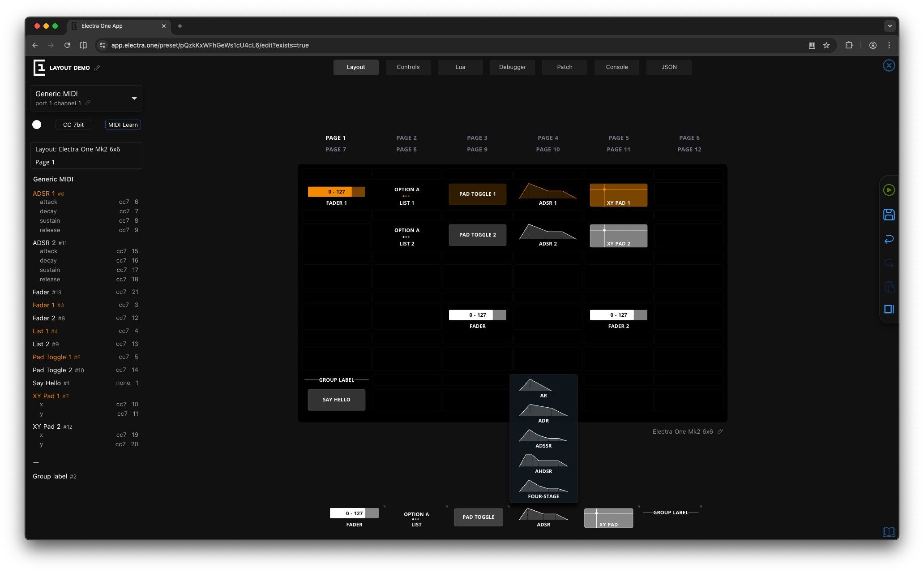Toggle Pad Toggle 2 on the grid
Viewport: 924px width, 573px height.
[x=477, y=235]
